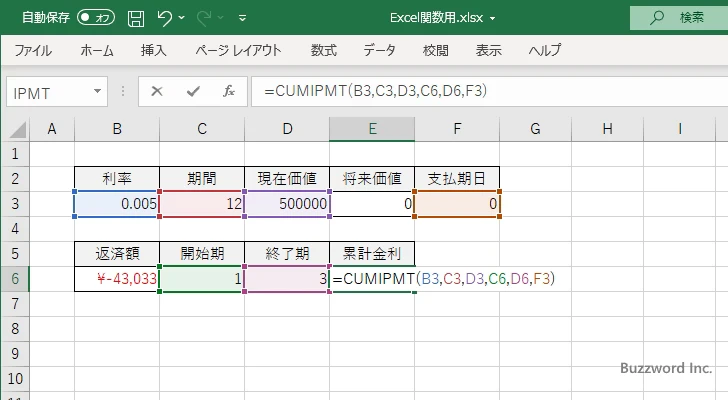The width and height of the screenshot is (728, 400).
Task: Select column A header
Action: pyautogui.click(x=52, y=129)
